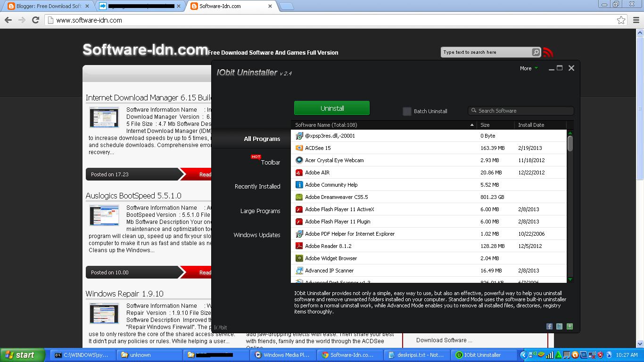This screenshot has width=644, height=362.
Task: Open the Auslogics BootSpeed 5.5.1.0 post
Action: pos(133,196)
